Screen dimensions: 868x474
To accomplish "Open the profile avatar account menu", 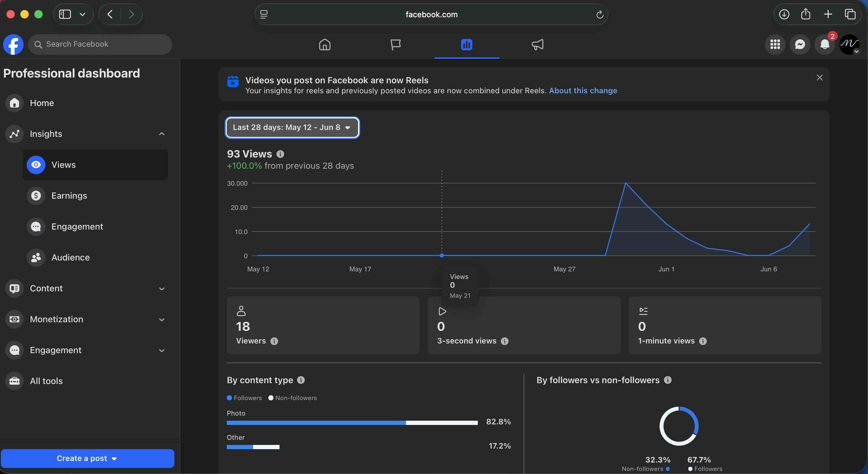I will click(849, 45).
